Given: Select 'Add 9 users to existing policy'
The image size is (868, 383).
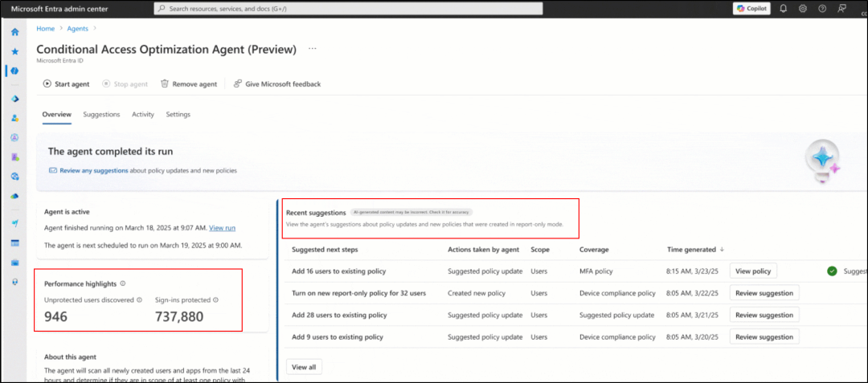Looking at the screenshot, I should (337, 337).
